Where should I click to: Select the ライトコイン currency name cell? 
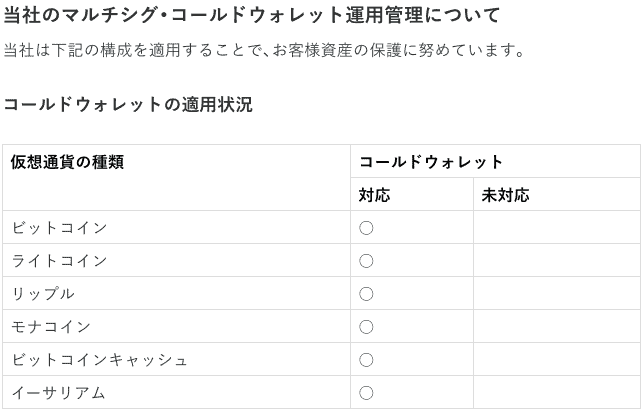coord(176,260)
